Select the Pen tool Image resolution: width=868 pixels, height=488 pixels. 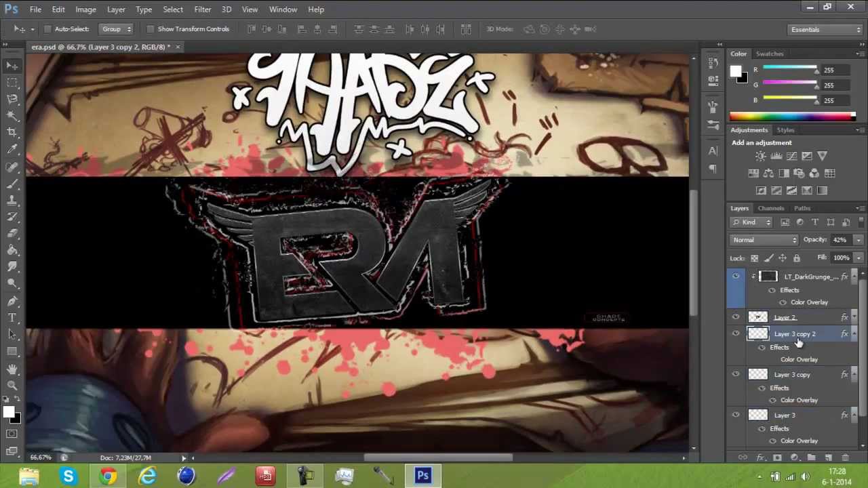tap(12, 301)
